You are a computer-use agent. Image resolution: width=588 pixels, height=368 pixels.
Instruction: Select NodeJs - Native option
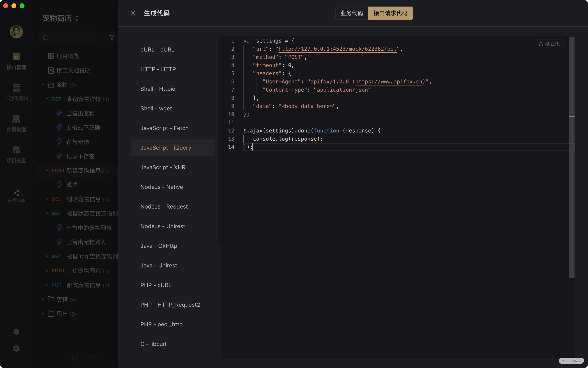[x=173, y=187]
